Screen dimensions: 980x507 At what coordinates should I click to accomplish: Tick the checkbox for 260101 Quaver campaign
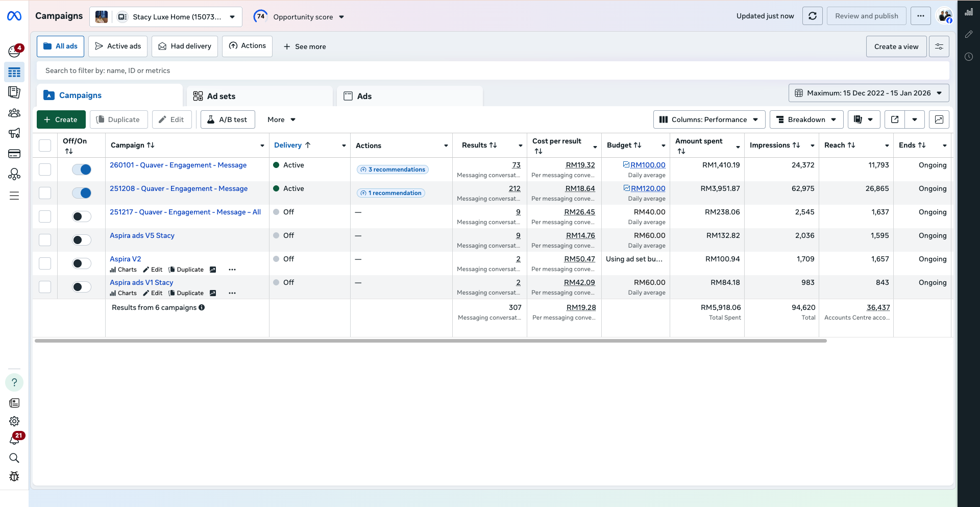point(45,170)
